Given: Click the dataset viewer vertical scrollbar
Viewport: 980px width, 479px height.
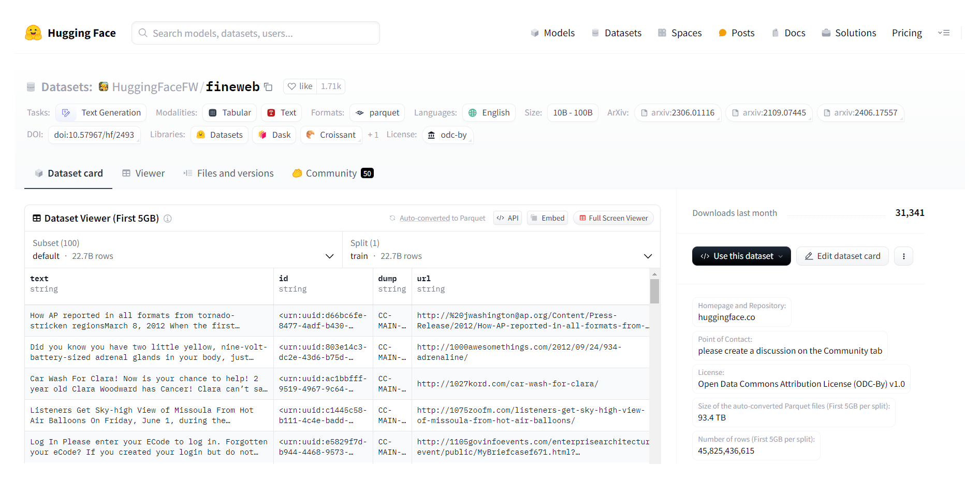Looking at the screenshot, I should point(654,291).
